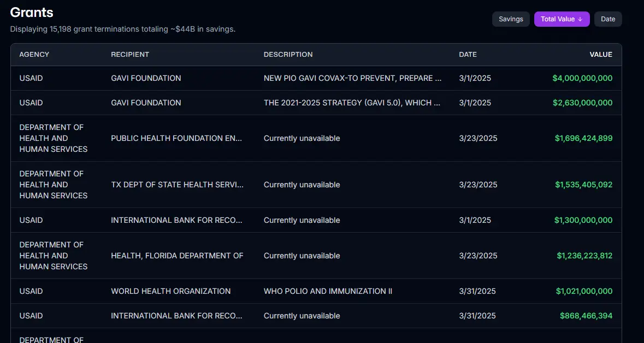Click the Agency column header
Image resolution: width=644 pixels, height=343 pixels.
(x=34, y=55)
